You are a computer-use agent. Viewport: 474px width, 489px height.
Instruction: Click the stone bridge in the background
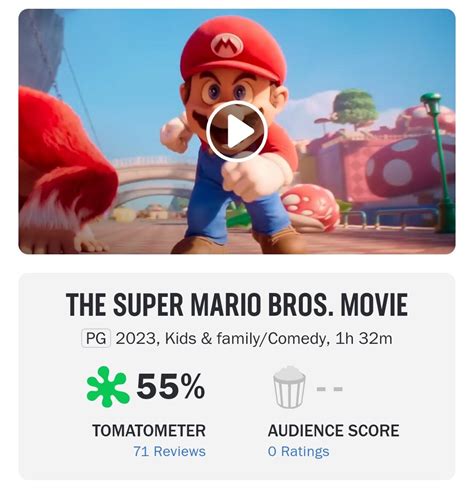click(152, 178)
